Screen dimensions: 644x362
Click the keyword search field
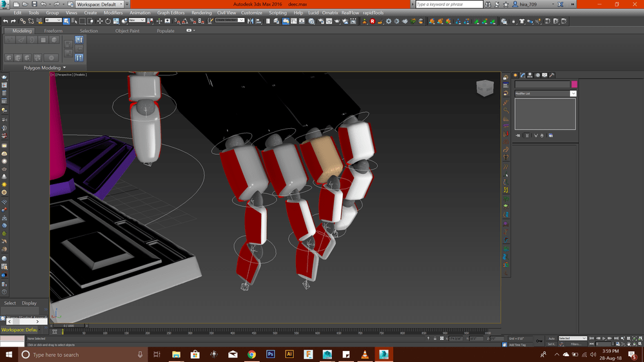point(449,4)
